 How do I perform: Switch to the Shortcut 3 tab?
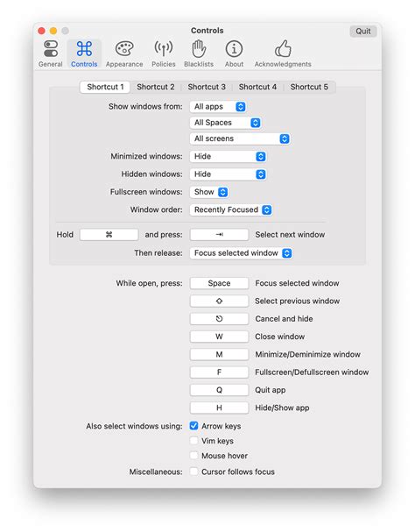point(207,87)
